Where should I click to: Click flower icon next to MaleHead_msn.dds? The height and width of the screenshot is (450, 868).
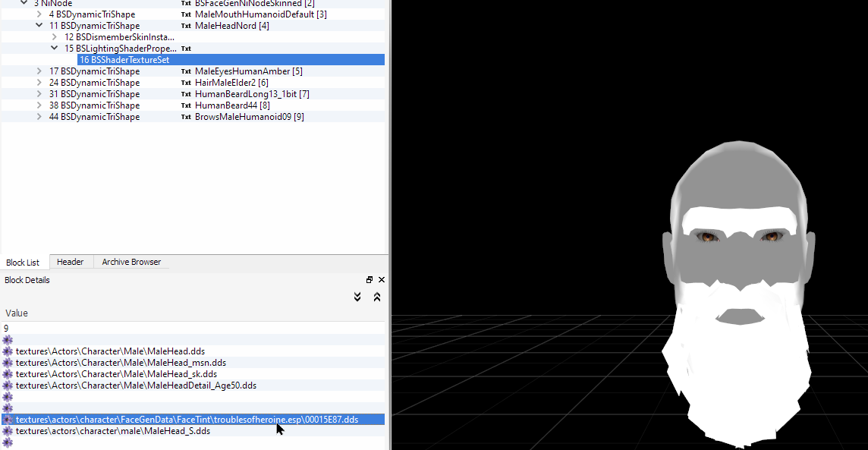coord(8,363)
